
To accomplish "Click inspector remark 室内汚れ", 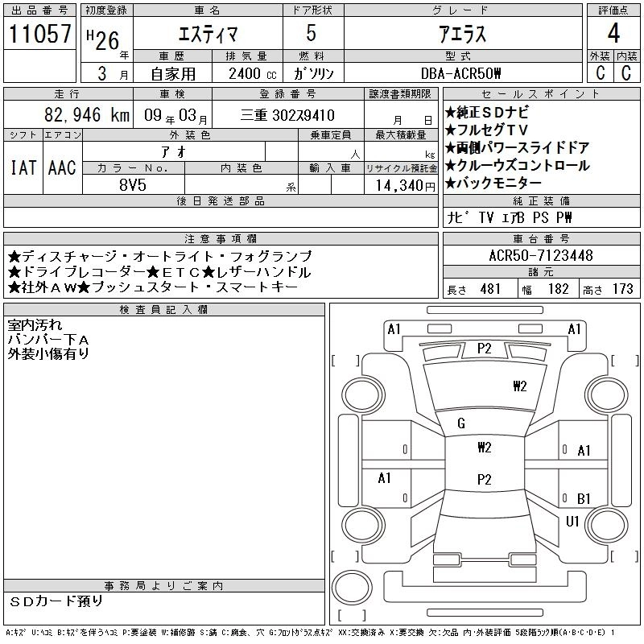I will click(x=35, y=325).
